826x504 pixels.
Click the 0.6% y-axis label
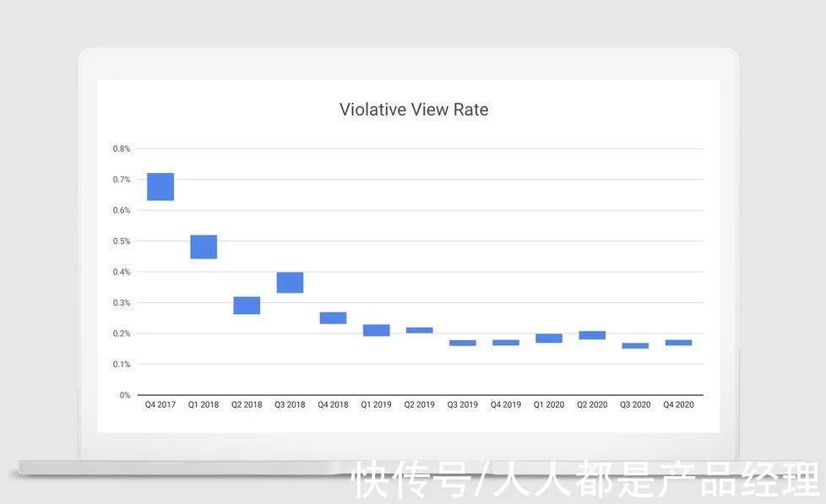[121, 210]
